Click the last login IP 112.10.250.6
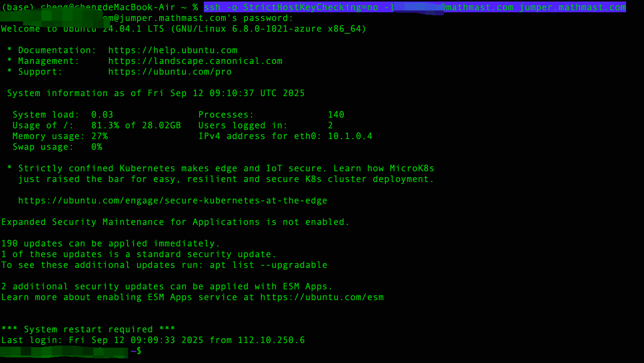The width and height of the screenshot is (644, 363). tap(271, 340)
